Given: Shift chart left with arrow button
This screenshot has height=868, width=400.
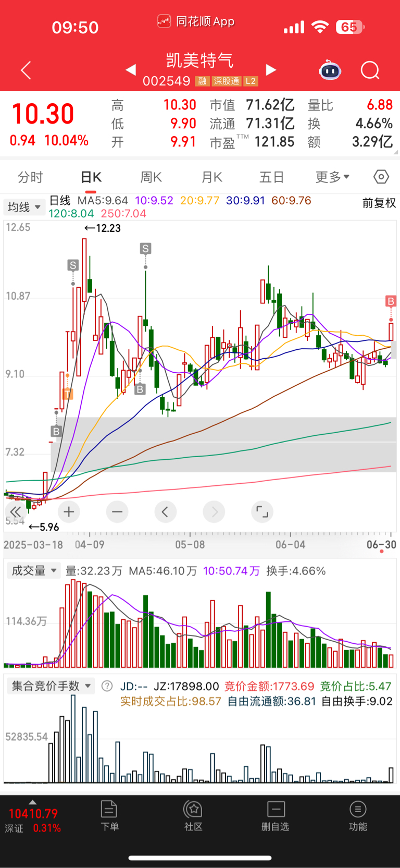Looking at the screenshot, I should point(165,512).
